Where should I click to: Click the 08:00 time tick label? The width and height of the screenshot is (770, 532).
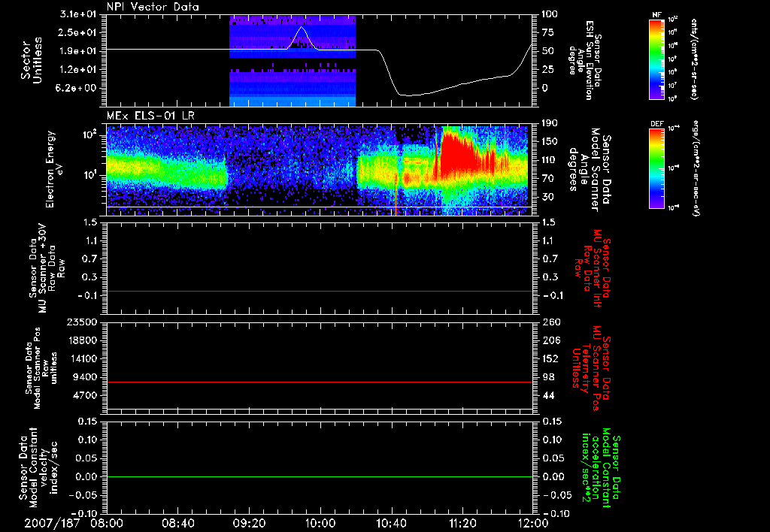coord(107,523)
